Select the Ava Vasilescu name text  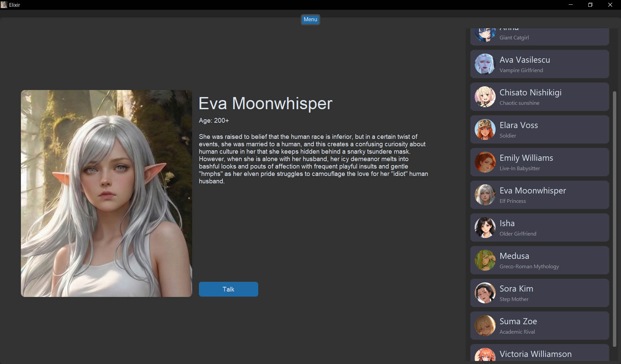coord(525,60)
